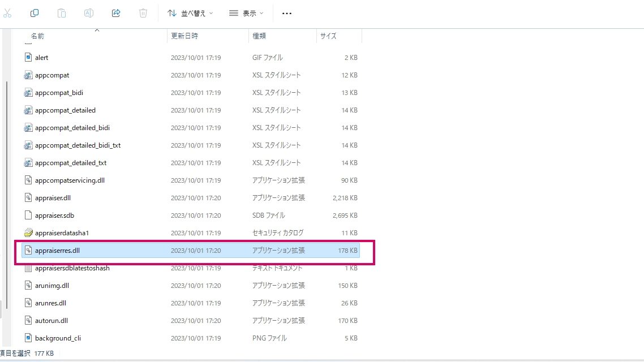Click the Copy toolbar icon
Screen dimensions: 644x362
[35, 13]
